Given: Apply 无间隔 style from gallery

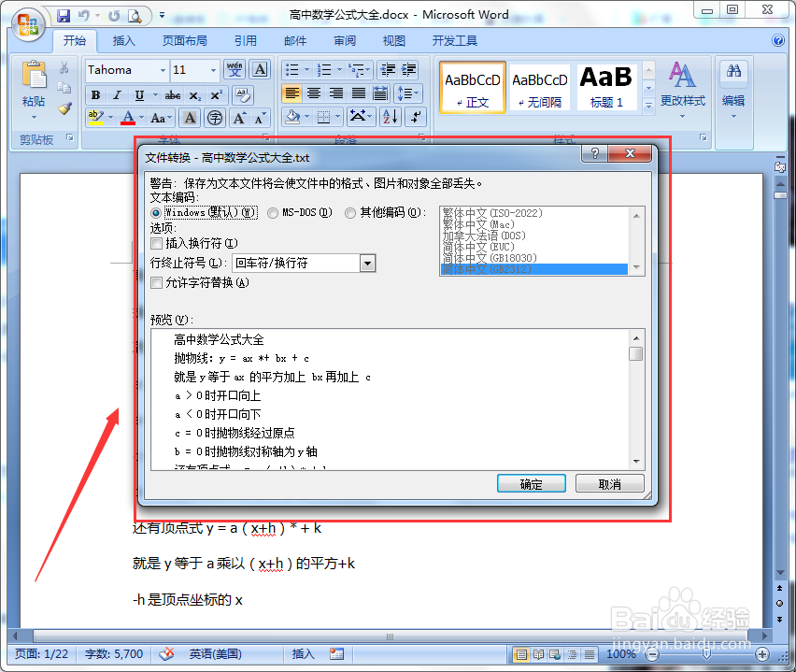Looking at the screenshot, I should [540, 87].
